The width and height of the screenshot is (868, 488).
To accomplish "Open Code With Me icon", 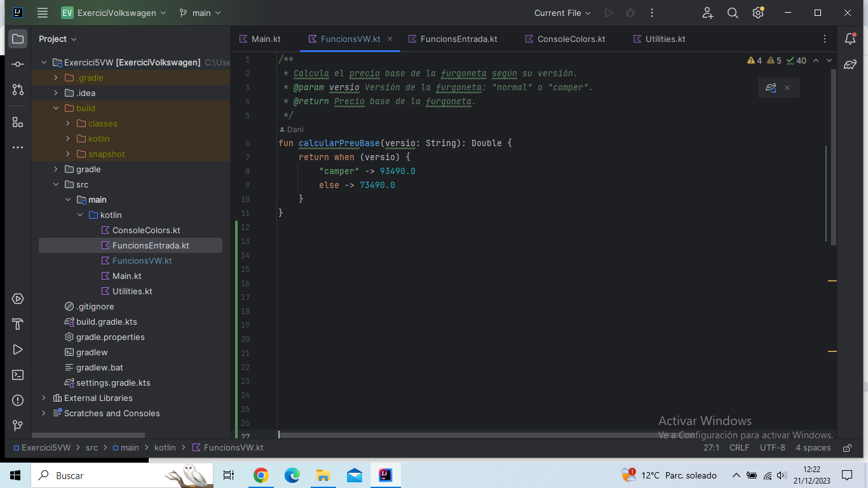I will (708, 13).
